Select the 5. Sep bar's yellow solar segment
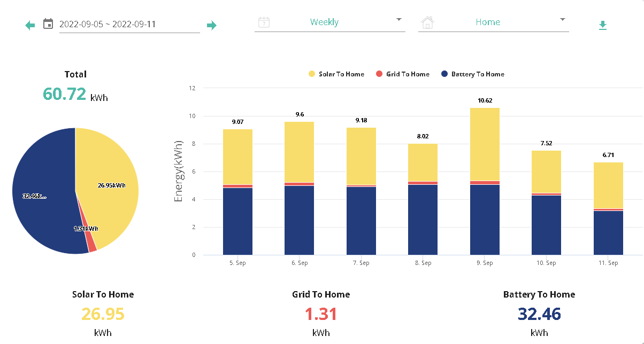The height and width of the screenshot is (344, 644). (238, 157)
